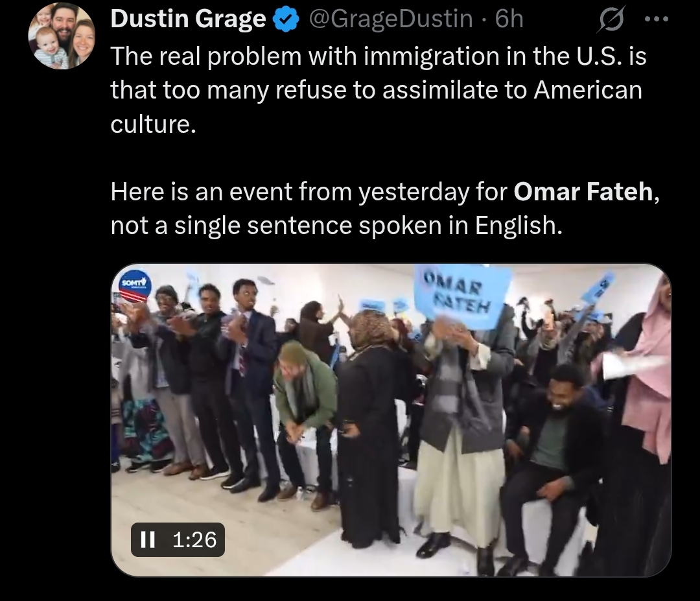Open the three-dot more options menu
This screenshot has height=601, width=700.
[x=657, y=19]
